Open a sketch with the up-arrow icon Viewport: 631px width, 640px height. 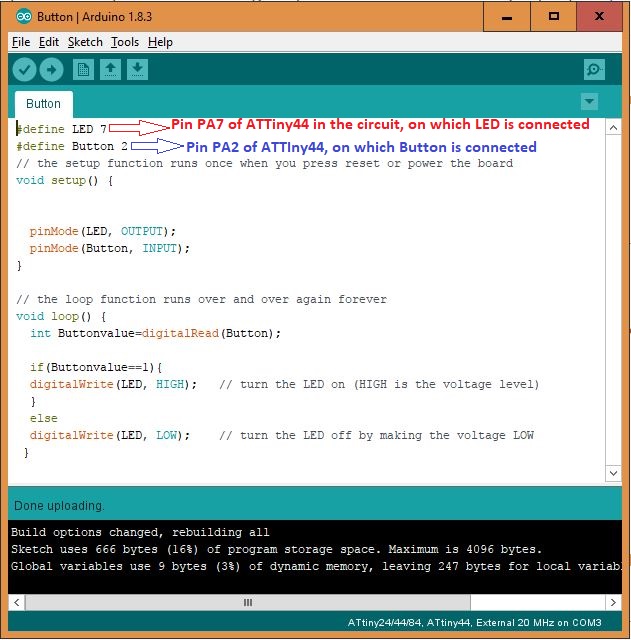pyautogui.click(x=110, y=69)
